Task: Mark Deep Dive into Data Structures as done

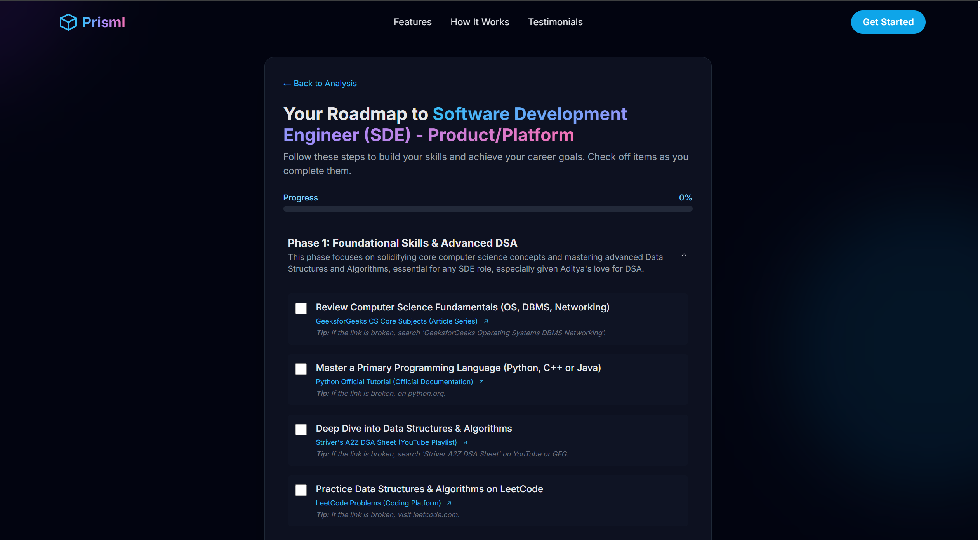Action: point(301,430)
